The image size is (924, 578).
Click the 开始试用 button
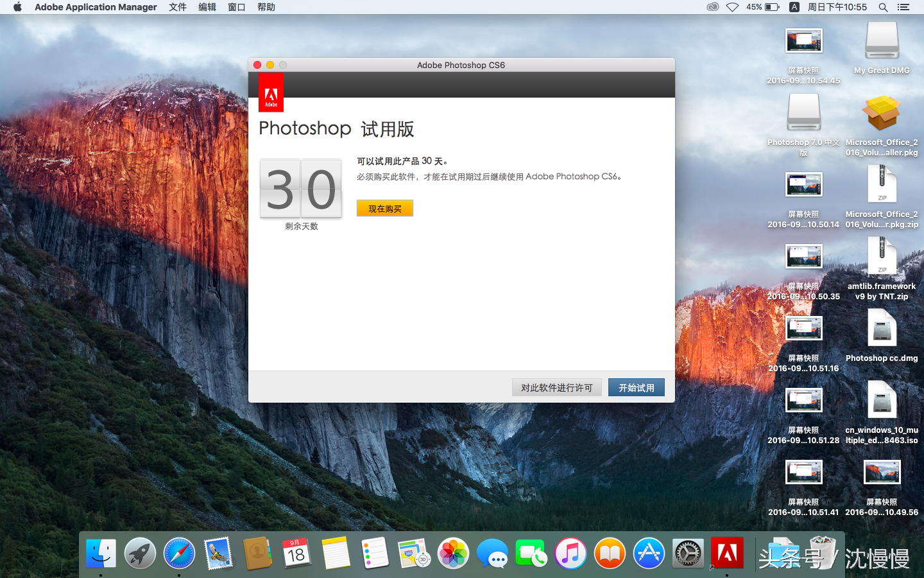coord(636,387)
